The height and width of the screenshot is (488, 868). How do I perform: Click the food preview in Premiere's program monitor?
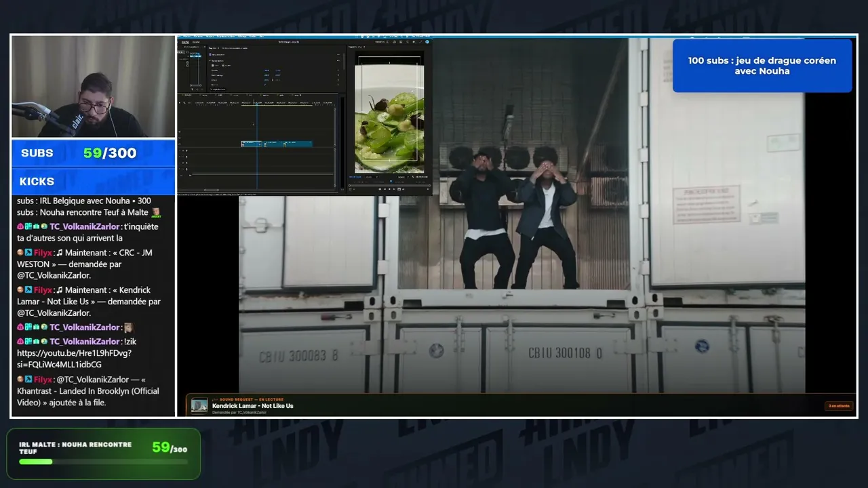[389, 119]
